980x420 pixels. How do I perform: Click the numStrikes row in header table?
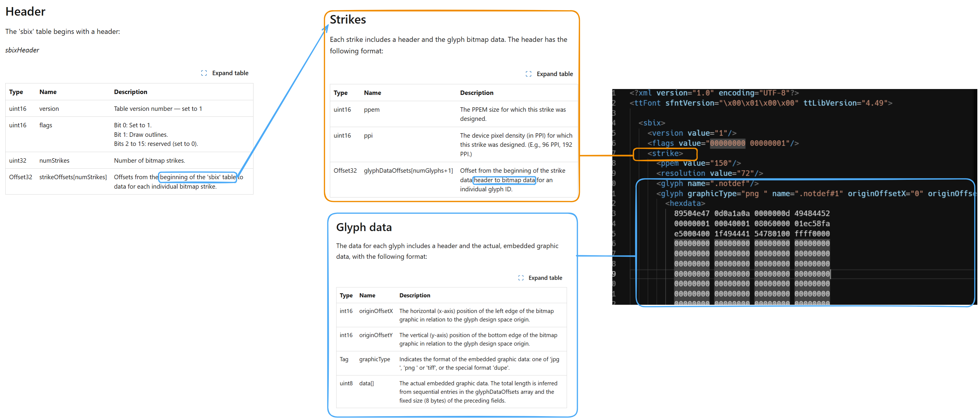[x=129, y=160]
